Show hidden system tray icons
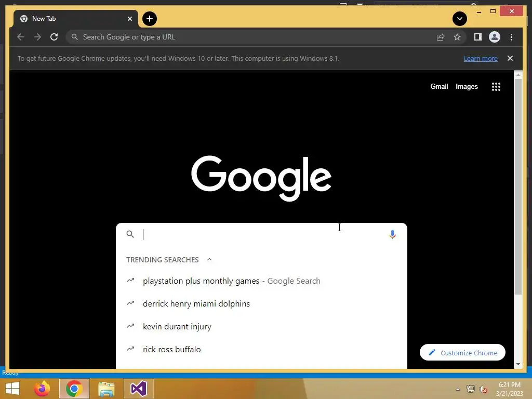Screen dimensions: 532x399 coord(458,389)
